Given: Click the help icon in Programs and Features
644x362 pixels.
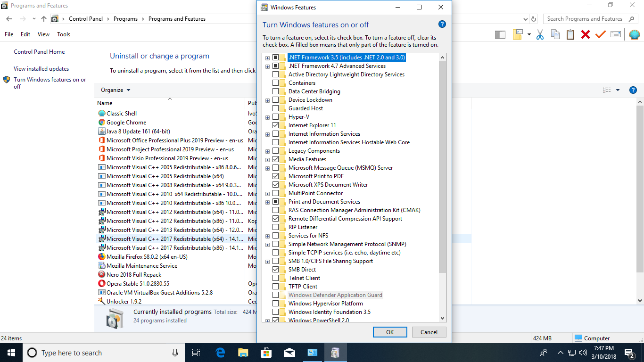Looking at the screenshot, I should pyautogui.click(x=633, y=90).
